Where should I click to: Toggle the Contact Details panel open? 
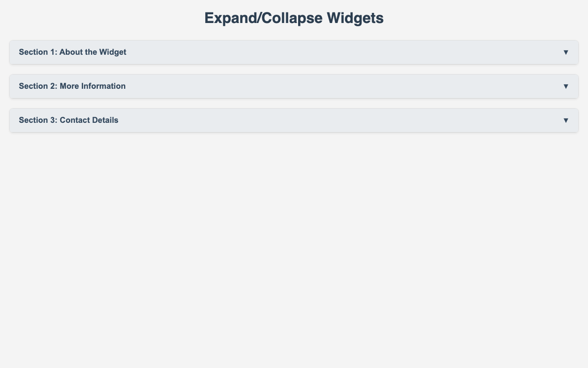click(x=294, y=121)
